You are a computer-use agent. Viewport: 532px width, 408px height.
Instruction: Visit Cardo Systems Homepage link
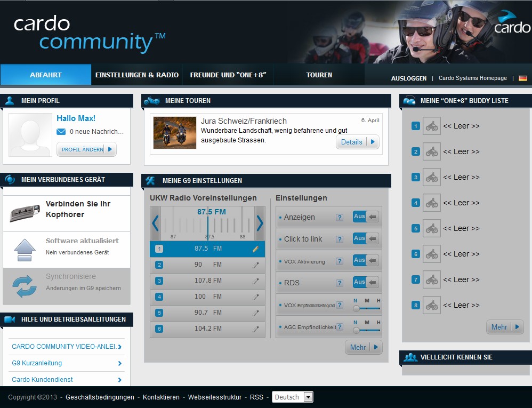click(473, 78)
